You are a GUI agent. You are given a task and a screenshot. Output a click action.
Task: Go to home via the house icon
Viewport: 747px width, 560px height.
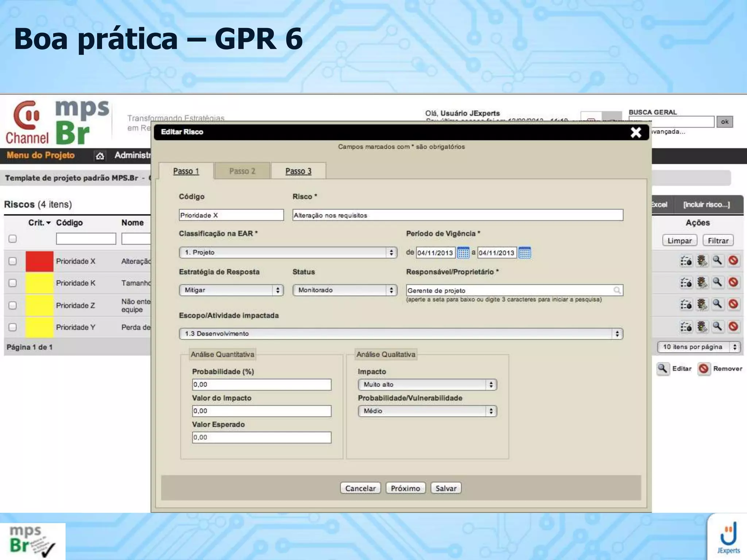point(100,156)
